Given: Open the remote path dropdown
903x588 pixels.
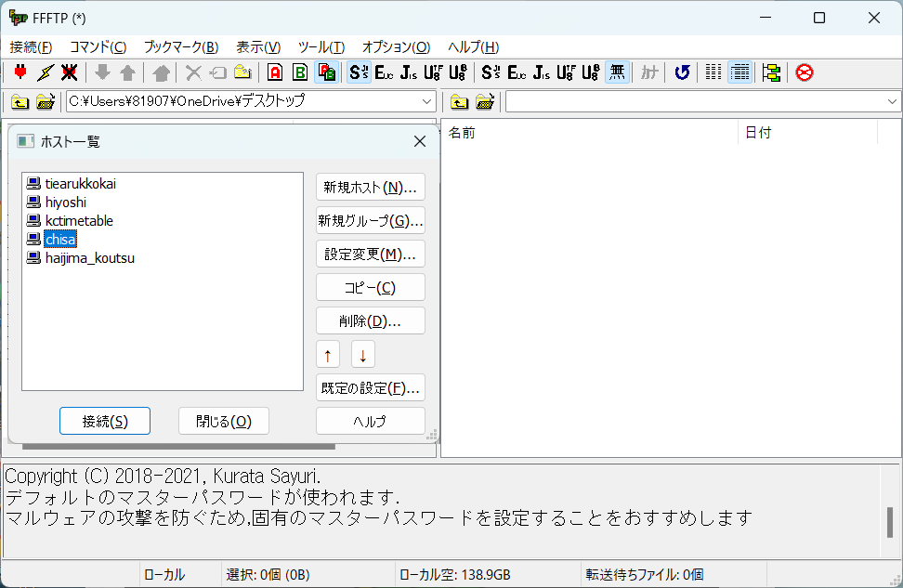Looking at the screenshot, I should 892,102.
